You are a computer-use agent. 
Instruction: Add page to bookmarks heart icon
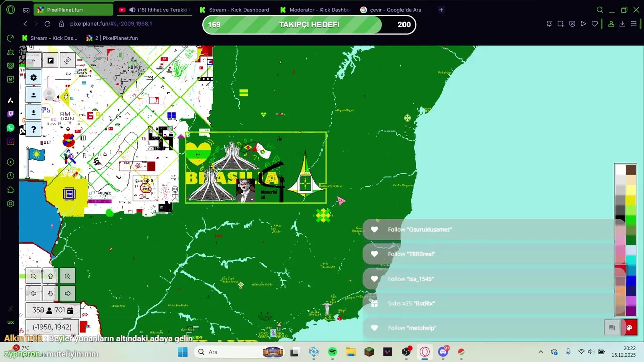point(595,24)
